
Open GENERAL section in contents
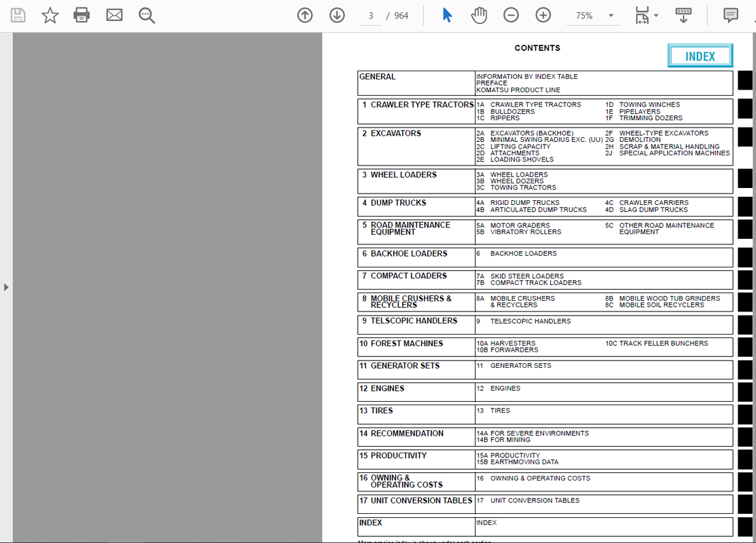377,77
